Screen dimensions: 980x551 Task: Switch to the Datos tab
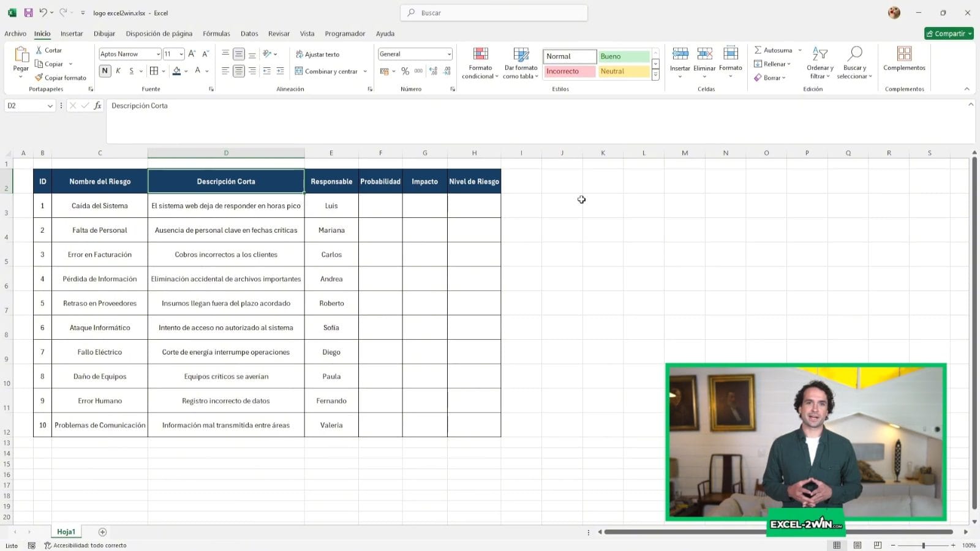coord(249,34)
